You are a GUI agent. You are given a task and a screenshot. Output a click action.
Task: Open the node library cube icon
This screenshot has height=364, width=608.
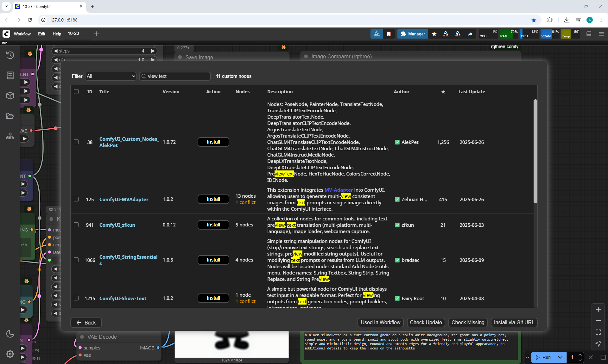click(10, 96)
